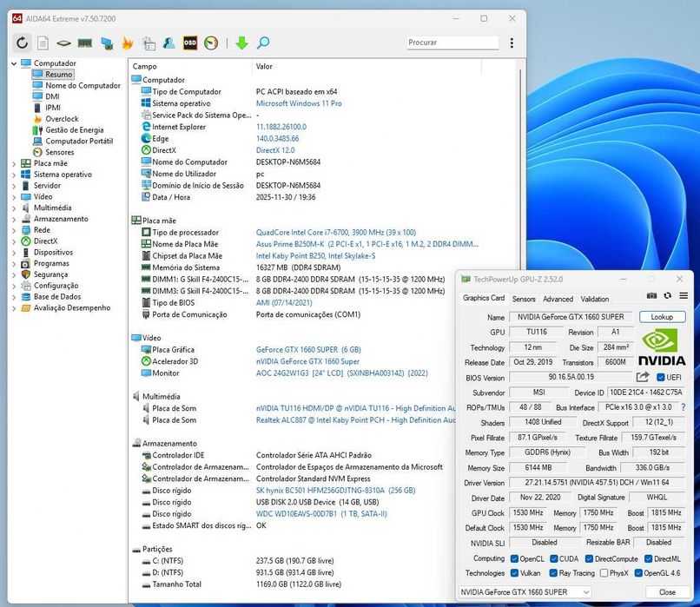Image resolution: width=700 pixels, height=607 pixels.
Task: Open the OSD panel icon
Action: (189, 43)
